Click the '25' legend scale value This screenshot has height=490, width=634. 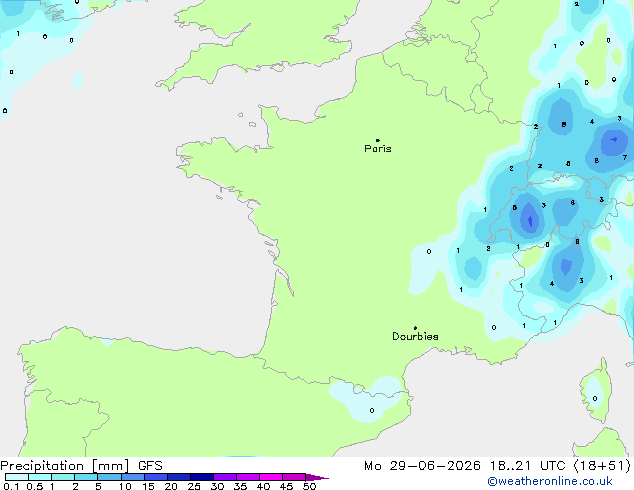point(194,486)
